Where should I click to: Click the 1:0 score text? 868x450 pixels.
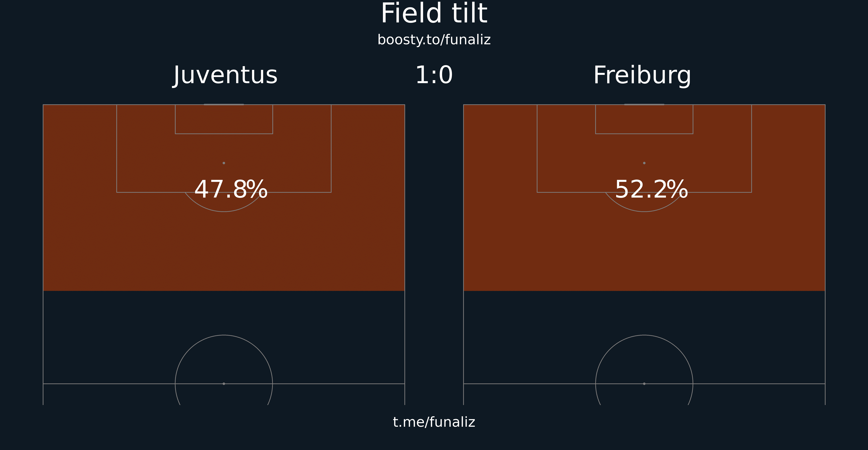434,75
